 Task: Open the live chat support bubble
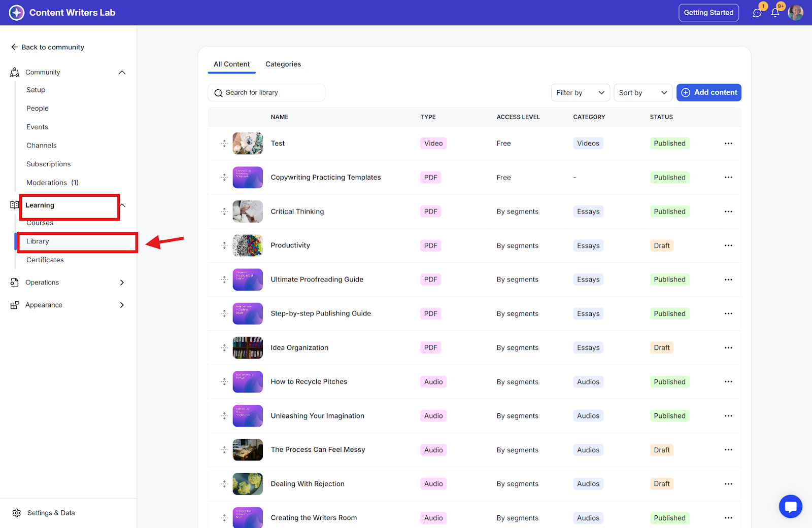point(790,506)
